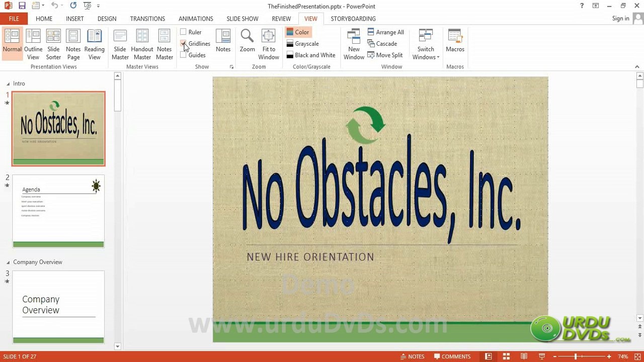Switch to the INSERT tab
The width and height of the screenshot is (644, 362).
(75, 19)
